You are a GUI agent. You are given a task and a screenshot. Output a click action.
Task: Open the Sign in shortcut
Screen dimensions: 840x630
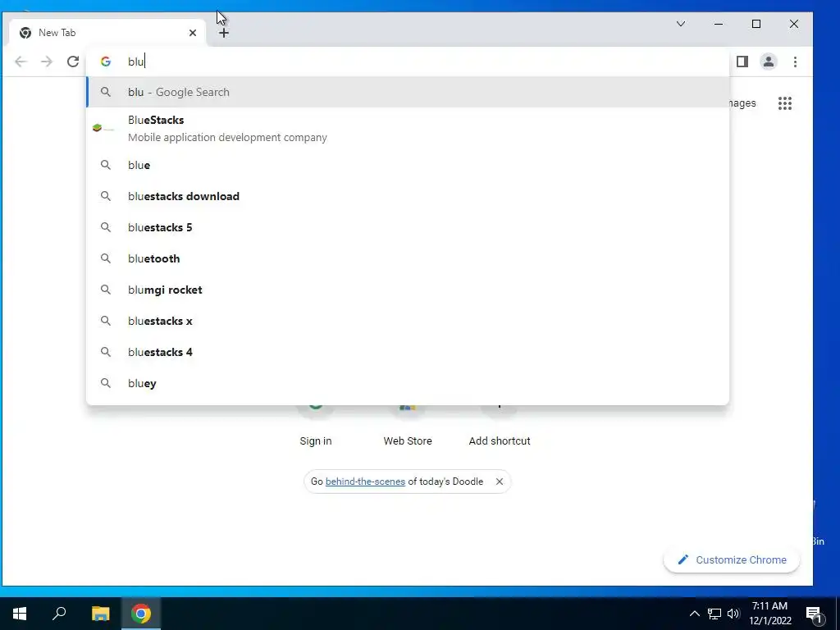pos(316,426)
